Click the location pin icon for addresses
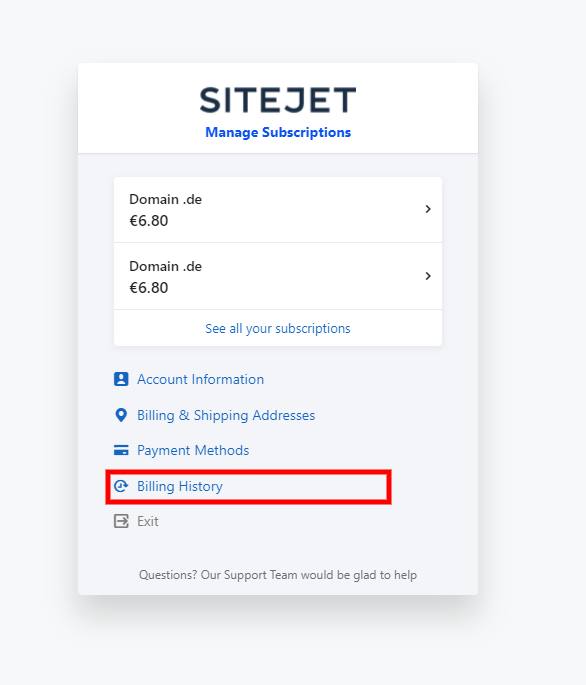 click(121, 415)
